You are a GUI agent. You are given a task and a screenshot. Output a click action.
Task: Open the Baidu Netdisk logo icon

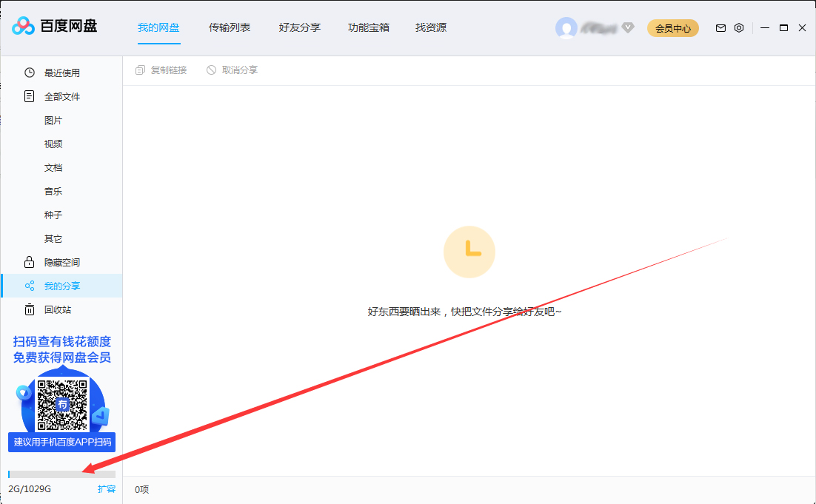[23, 27]
